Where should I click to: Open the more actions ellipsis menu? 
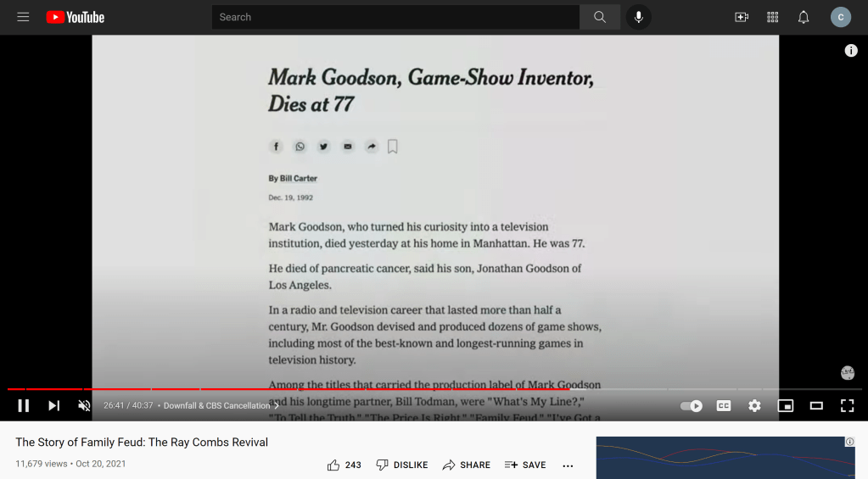568,465
